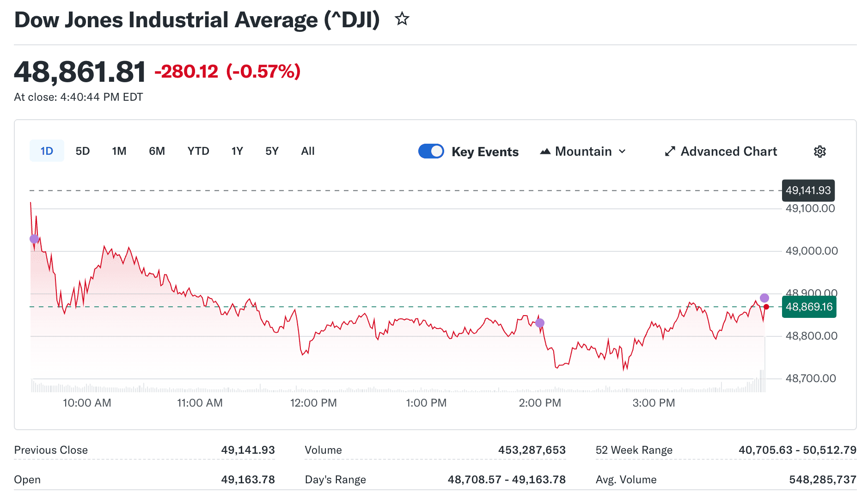
Task: Choose the YTD time range
Action: [x=198, y=151]
